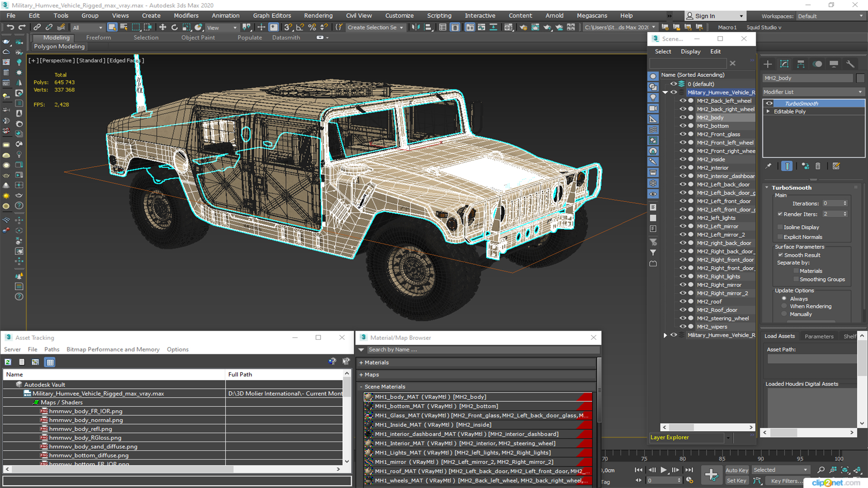This screenshot has width=868, height=488.
Task: Open the Modify command panel tab
Action: pos(784,64)
